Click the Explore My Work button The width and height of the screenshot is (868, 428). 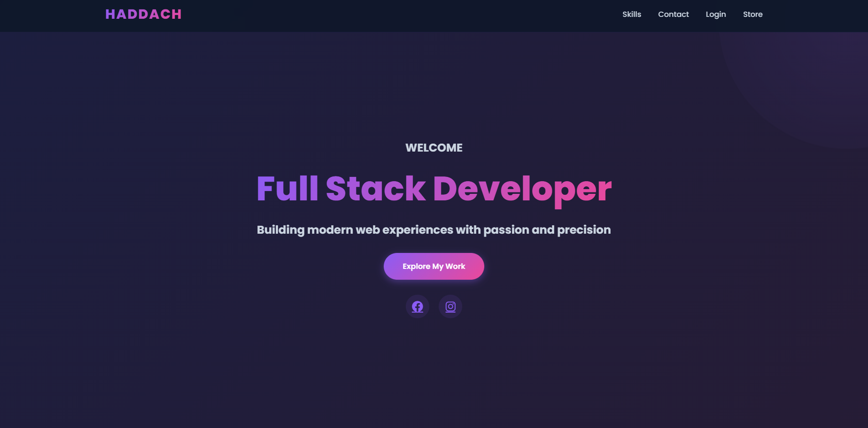[x=434, y=266]
